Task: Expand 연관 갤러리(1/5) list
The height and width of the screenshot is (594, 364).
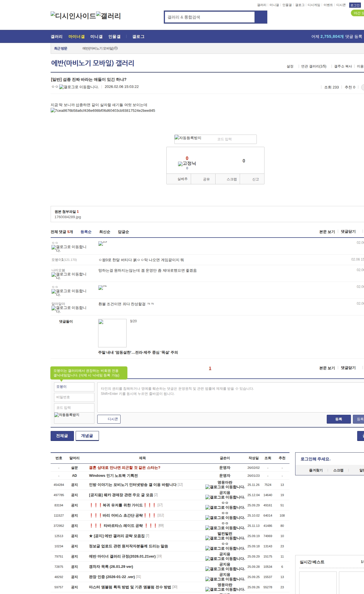Action: click(314, 66)
